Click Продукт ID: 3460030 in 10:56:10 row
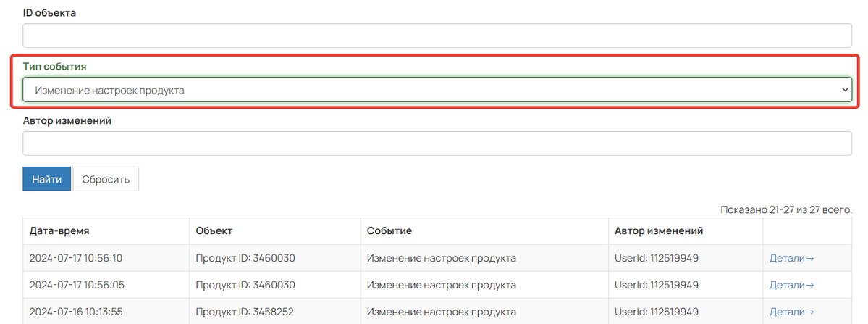Screen dimensions: 868x324 (275, 258)
